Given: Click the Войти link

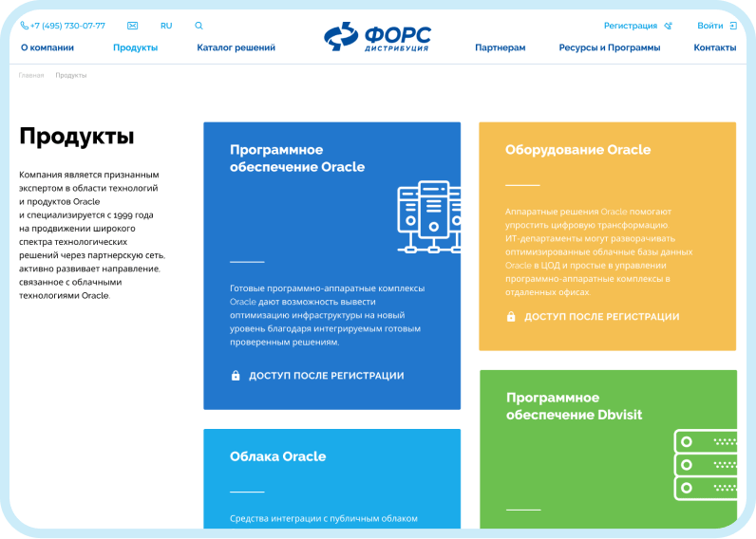Looking at the screenshot, I should click(709, 26).
